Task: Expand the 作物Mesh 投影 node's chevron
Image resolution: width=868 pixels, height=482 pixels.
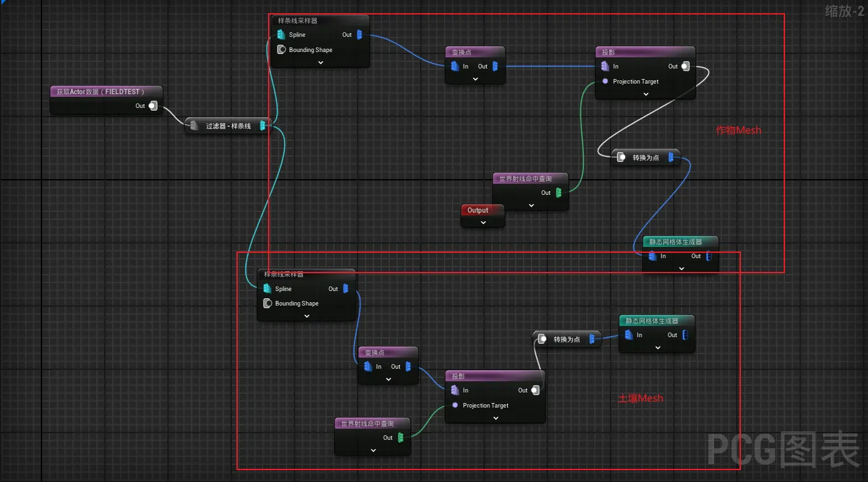Action: (x=645, y=94)
